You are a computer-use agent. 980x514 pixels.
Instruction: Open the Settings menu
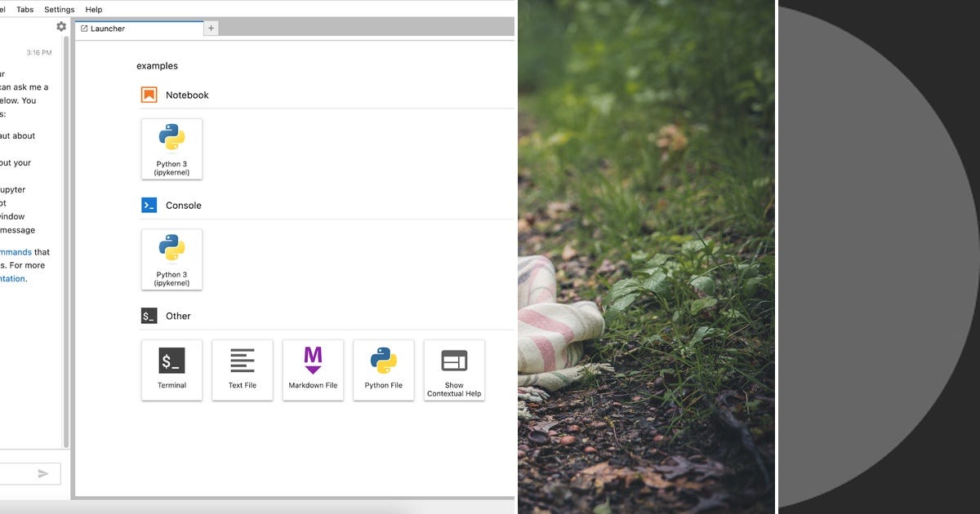pos(58,9)
